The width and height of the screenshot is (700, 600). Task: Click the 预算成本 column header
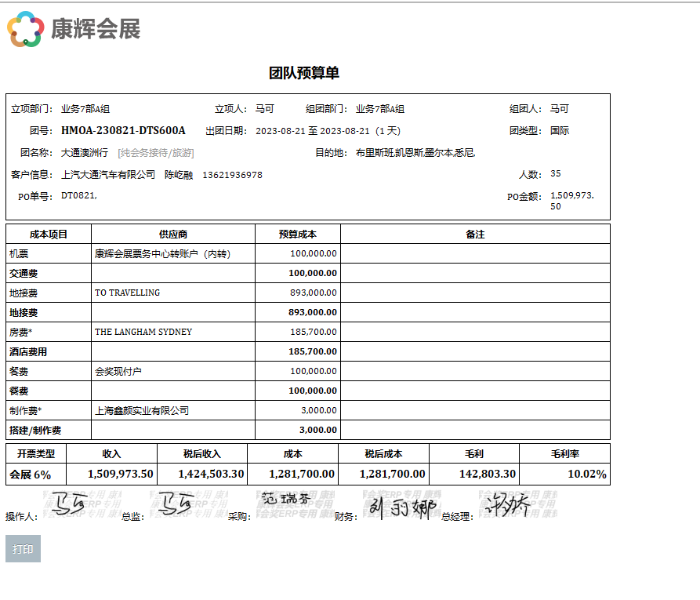coord(298,235)
